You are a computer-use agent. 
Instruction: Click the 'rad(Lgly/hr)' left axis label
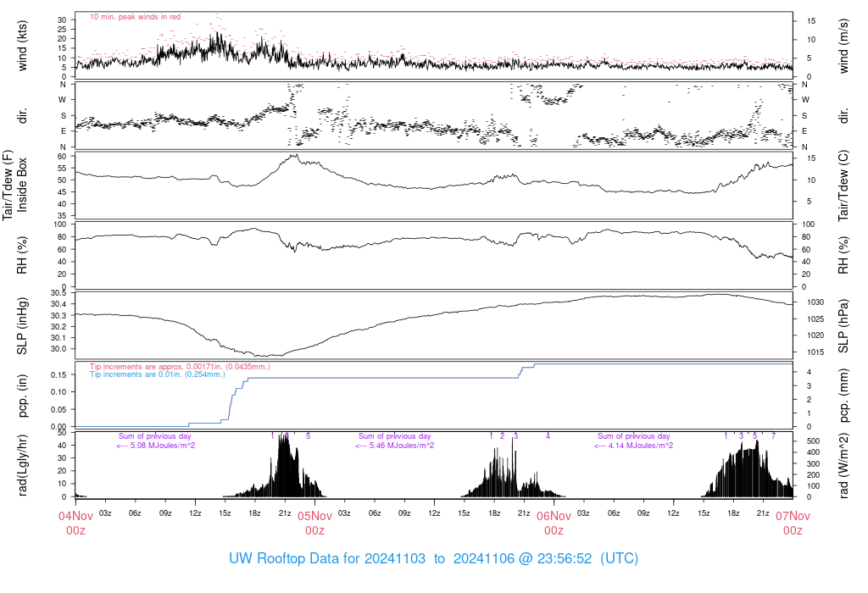(x=23, y=464)
